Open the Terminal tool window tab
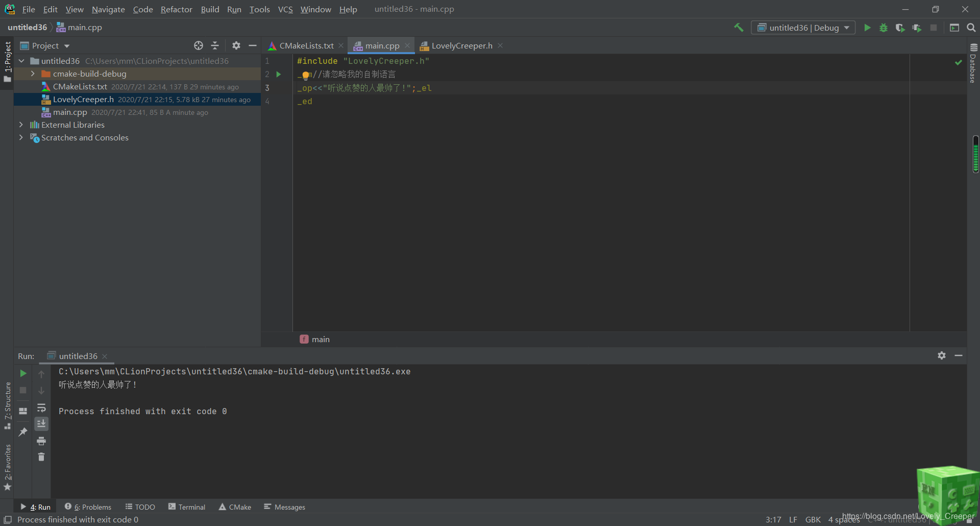This screenshot has width=980, height=526. (187, 507)
